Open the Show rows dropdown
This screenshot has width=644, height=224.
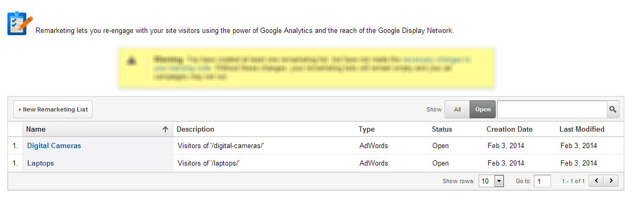(499, 181)
